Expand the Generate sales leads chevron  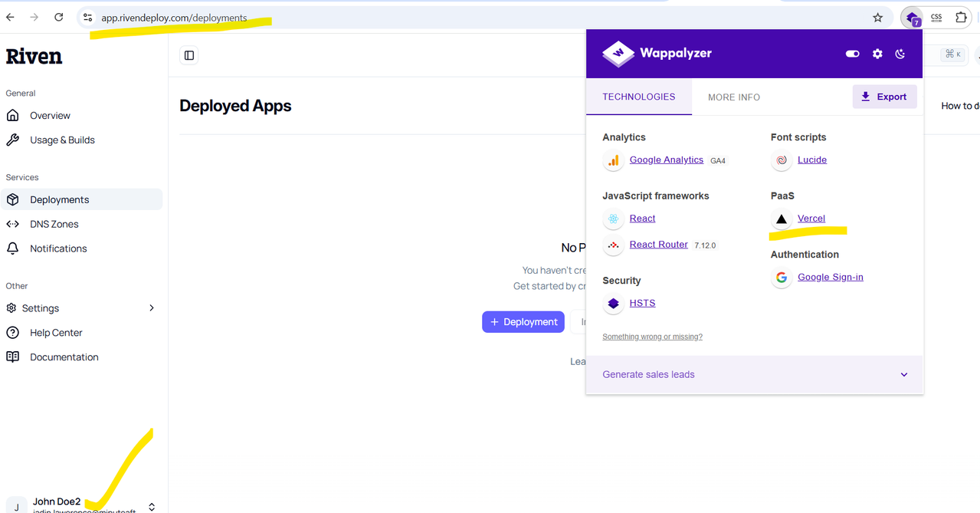(904, 375)
